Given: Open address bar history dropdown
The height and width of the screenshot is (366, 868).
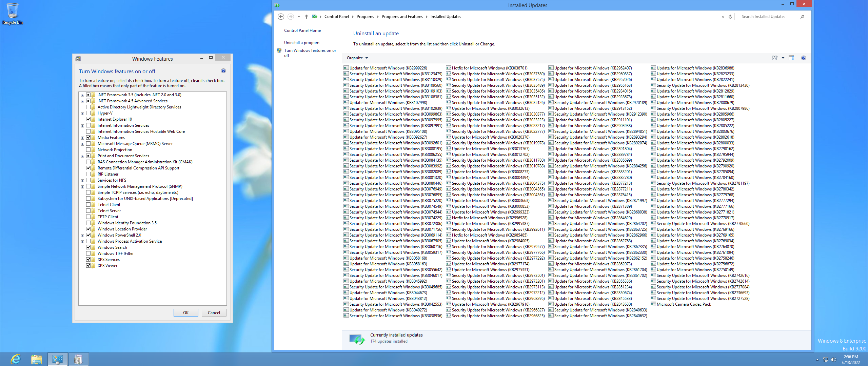Looking at the screenshot, I should 723,17.
